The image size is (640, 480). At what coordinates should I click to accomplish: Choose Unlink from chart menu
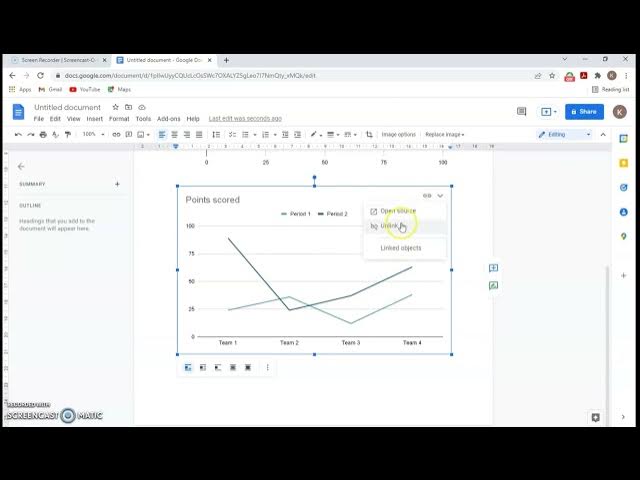tap(390, 226)
